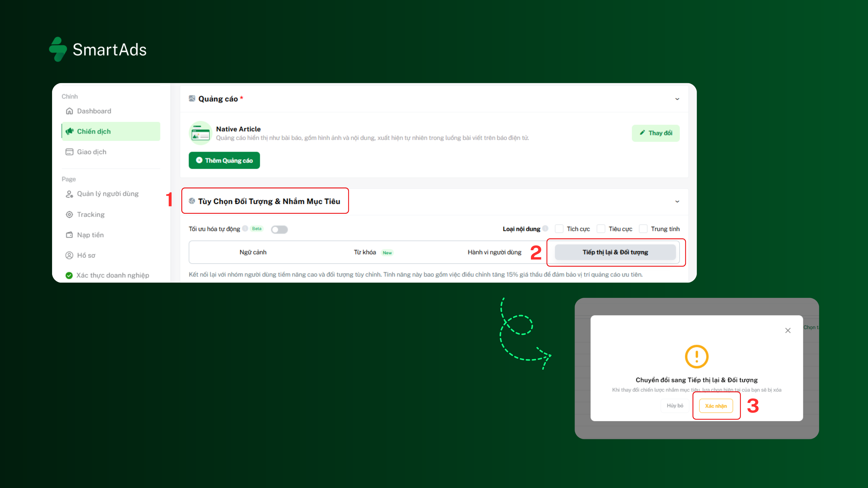Click the Hồ sơ profile icon
This screenshot has height=488, width=868.
pos(69,255)
